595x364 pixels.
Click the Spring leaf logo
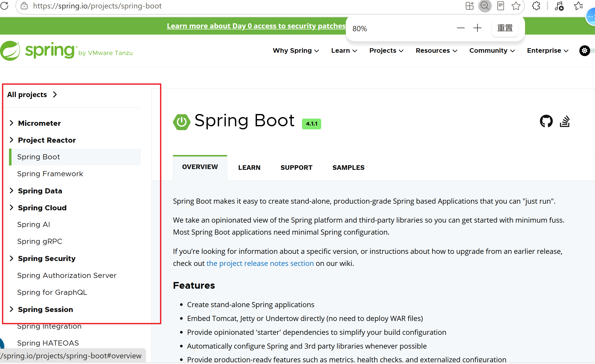pos(10,51)
